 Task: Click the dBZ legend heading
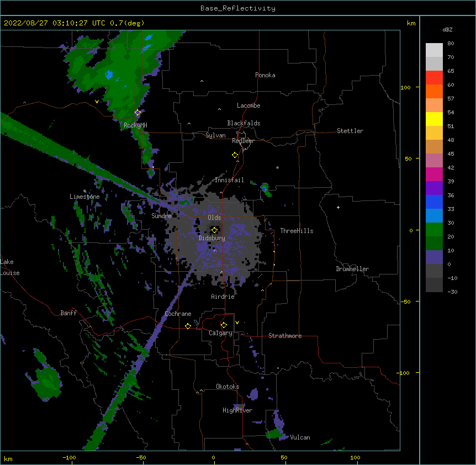pos(447,29)
